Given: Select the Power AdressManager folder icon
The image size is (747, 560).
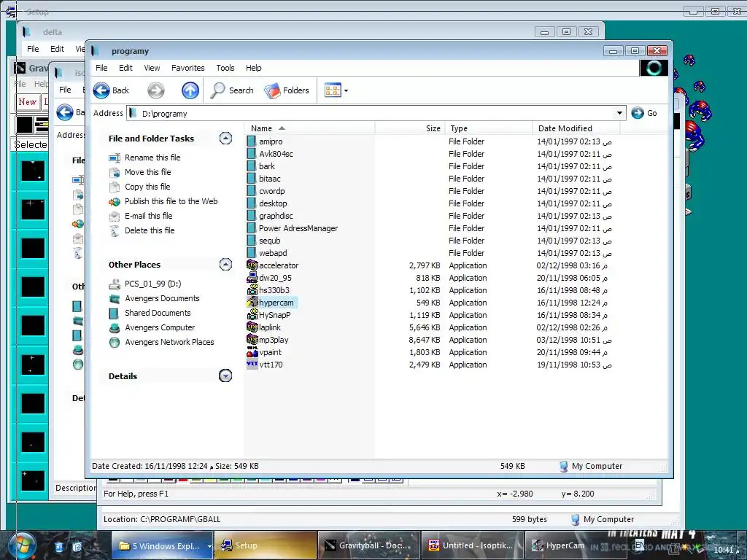Looking at the screenshot, I should click(x=252, y=228).
